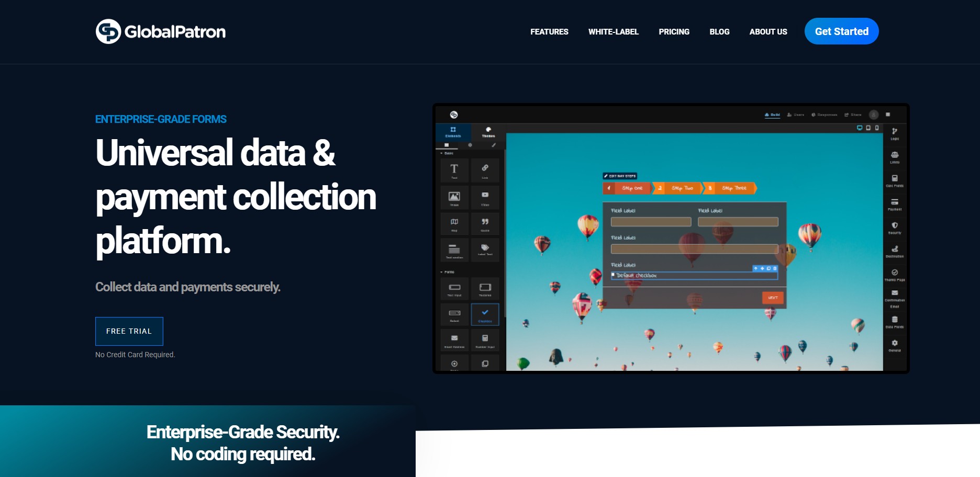This screenshot has height=477, width=980.
Task: Click the GlobalPatron logo
Action: click(x=161, y=31)
